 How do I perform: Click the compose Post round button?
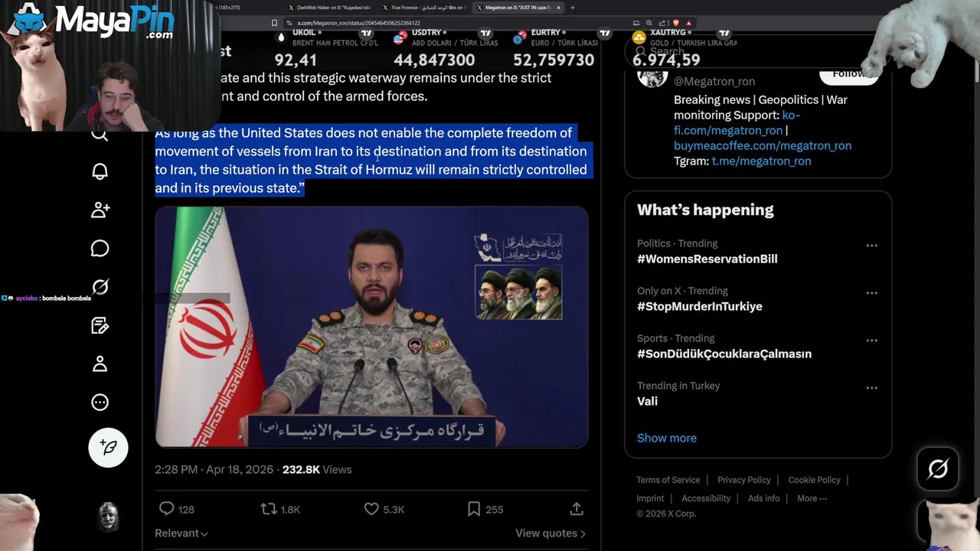108,447
